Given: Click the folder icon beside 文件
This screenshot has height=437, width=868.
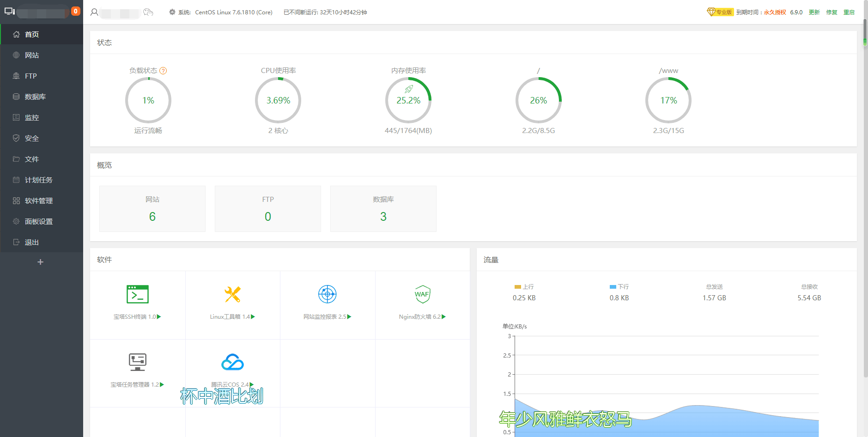Looking at the screenshot, I should pyautogui.click(x=16, y=159).
